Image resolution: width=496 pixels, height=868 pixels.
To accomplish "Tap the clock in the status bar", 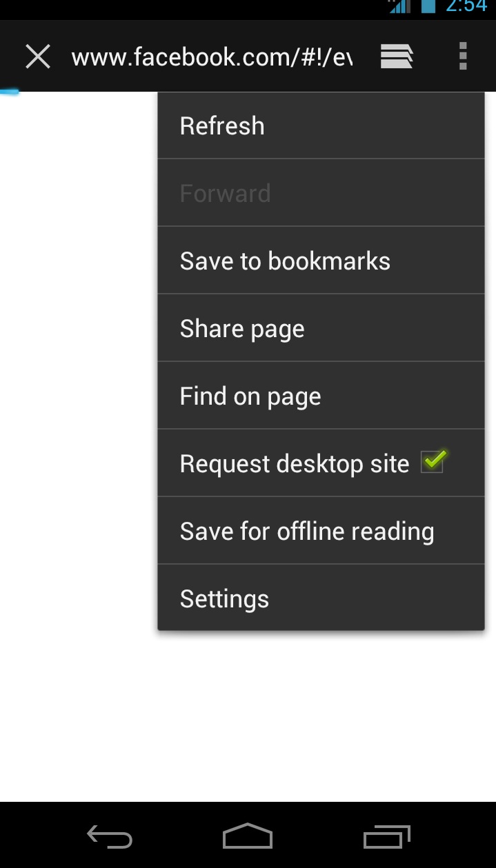I will tap(467, 6).
